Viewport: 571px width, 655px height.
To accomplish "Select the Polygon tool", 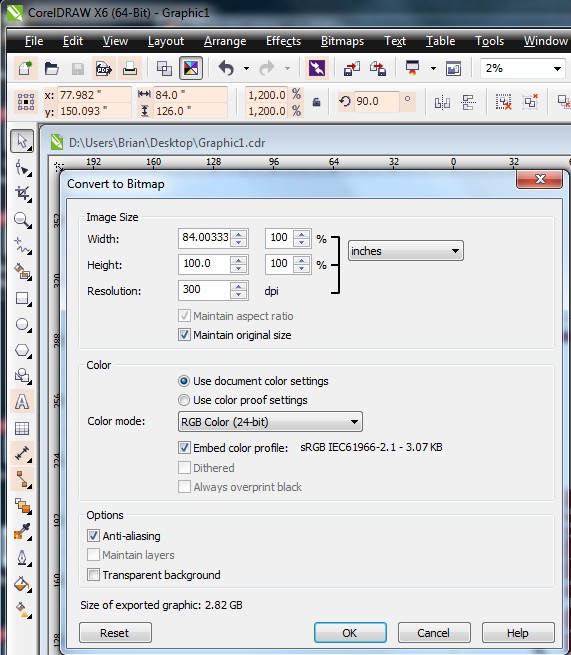I will coord(22,350).
